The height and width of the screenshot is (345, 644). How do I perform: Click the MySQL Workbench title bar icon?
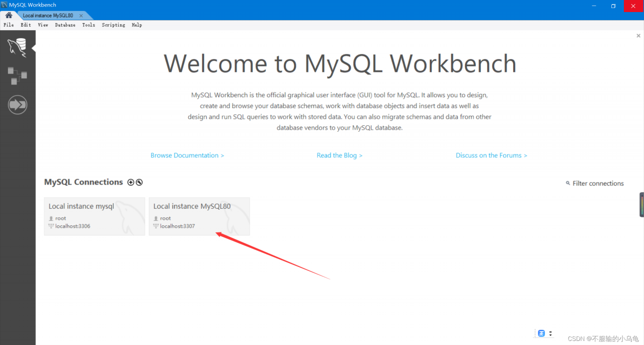5,5
